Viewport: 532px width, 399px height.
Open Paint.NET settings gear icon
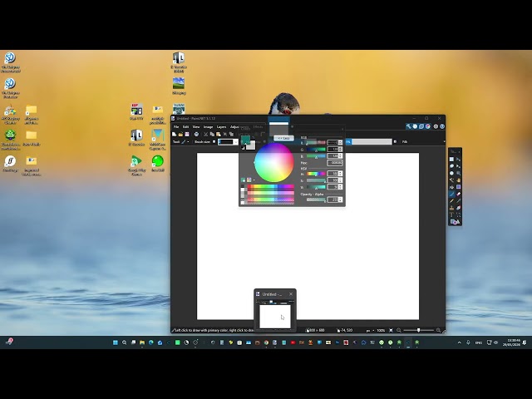(436, 126)
